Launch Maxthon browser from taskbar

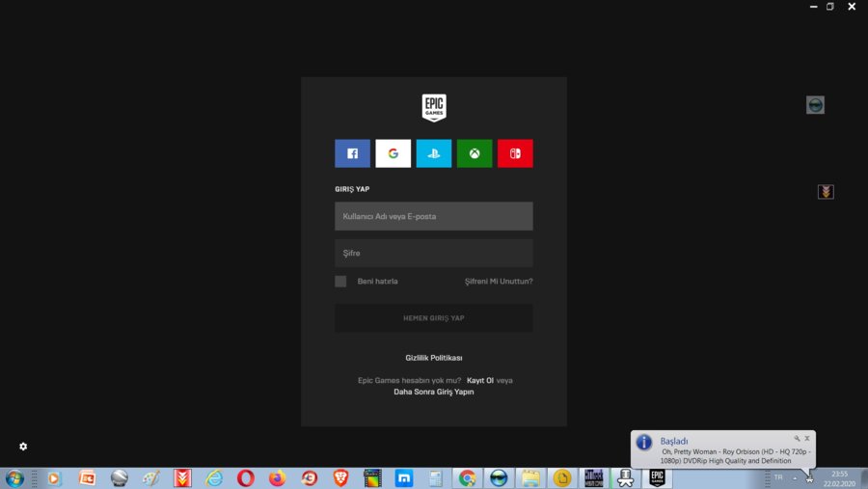403,478
